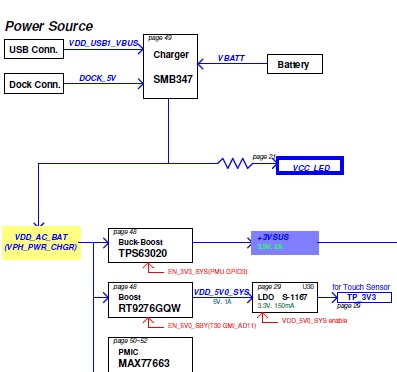The width and height of the screenshot is (397, 372).
Task: Select the Buck-Boost TPS63020 block
Action: coord(150,246)
